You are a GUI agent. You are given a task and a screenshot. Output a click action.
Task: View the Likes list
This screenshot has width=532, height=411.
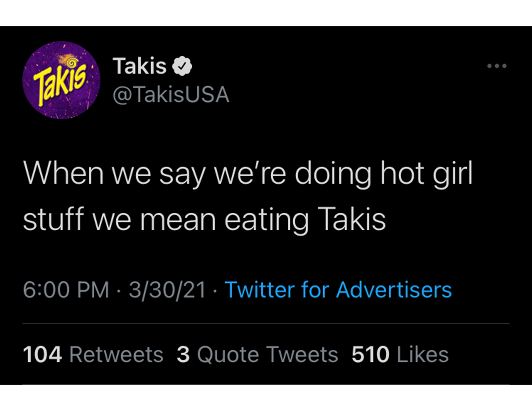click(x=423, y=354)
